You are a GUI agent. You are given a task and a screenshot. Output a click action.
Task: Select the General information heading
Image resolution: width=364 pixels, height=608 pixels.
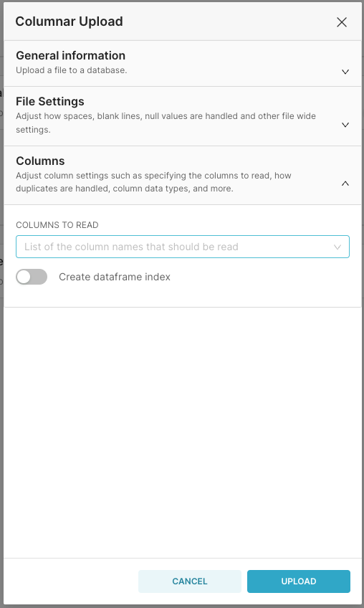pyautogui.click(x=70, y=55)
